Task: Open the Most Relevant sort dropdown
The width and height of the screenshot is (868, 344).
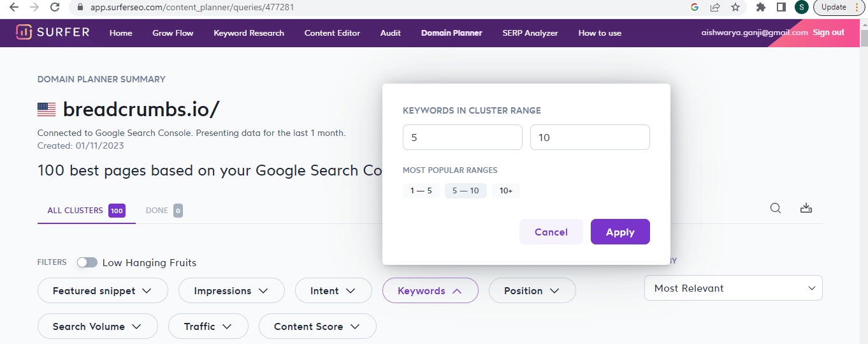Action: pos(734,288)
